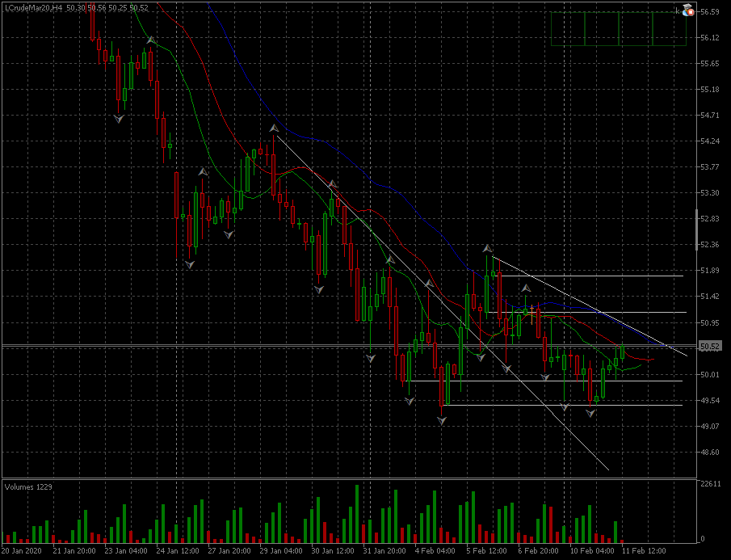The height and width of the screenshot is (560, 731).
Task: Select the up fractal arrow above the 6 Feb candle near 51.42
Action: click(x=526, y=288)
